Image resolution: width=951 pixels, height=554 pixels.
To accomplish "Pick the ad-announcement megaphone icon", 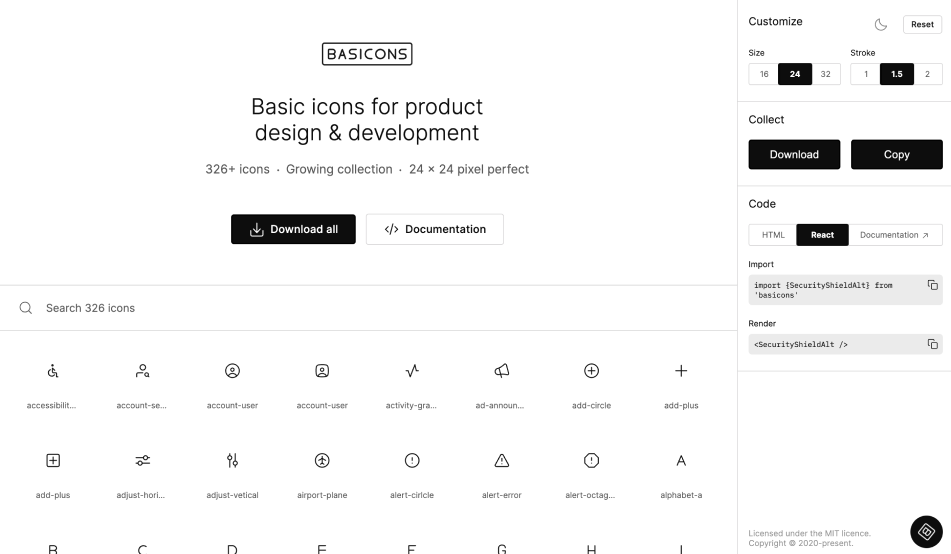I will point(502,371).
